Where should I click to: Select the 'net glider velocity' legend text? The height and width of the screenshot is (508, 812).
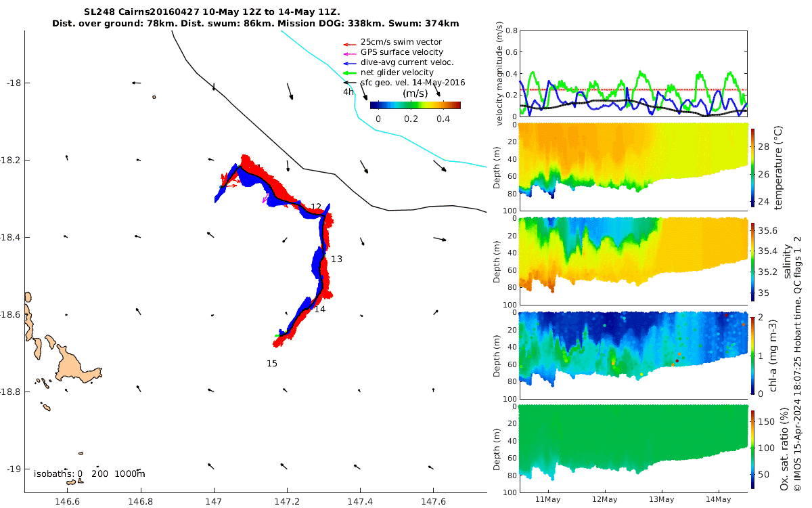397,72
